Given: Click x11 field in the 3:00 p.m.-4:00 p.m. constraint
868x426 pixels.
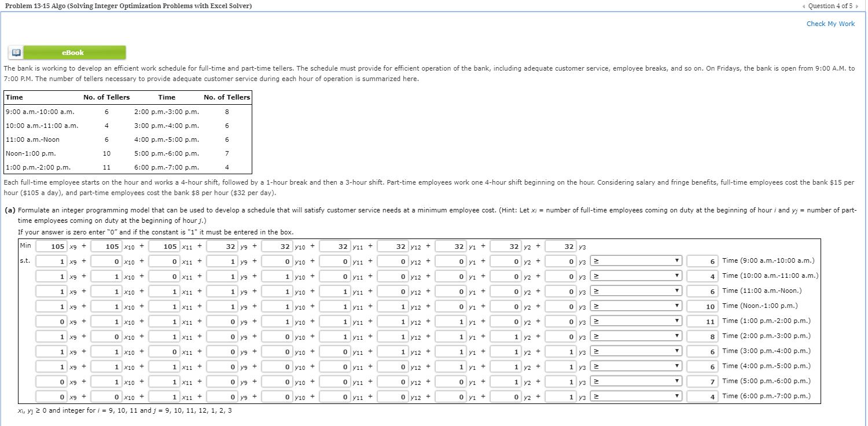Looking at the screenshot, I should (164, 351).
